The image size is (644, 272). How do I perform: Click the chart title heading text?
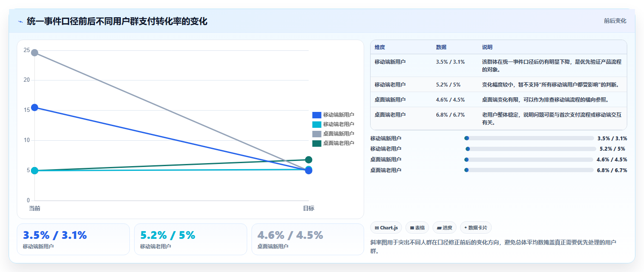pyautogui.click(x=117, y=21)
